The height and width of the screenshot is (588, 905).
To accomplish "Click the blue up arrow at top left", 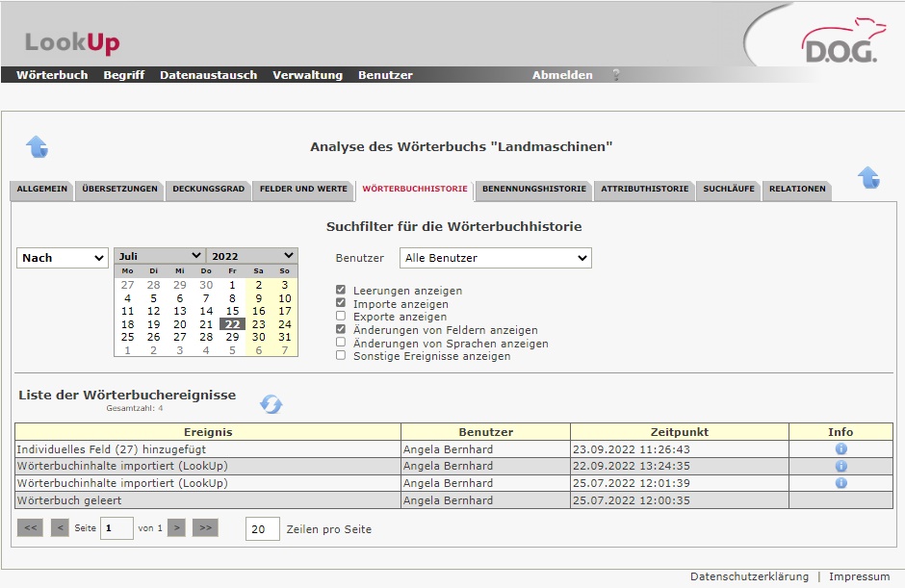I will tap(37, 146).
